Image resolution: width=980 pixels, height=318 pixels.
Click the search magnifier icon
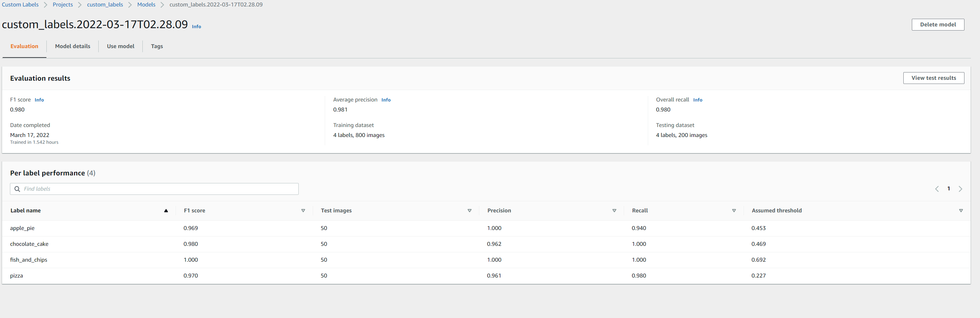tap(17, 189)
